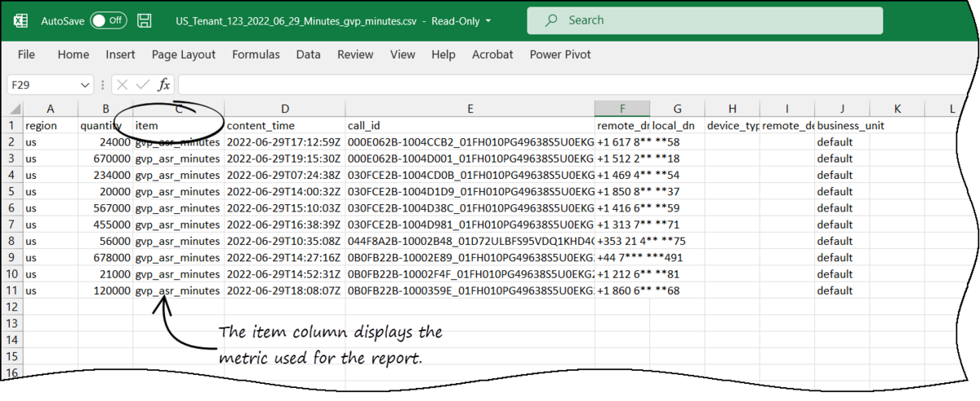The image size is (980, 401).
Task: Click the Select All corner triangle
Action: pos(15,109)
